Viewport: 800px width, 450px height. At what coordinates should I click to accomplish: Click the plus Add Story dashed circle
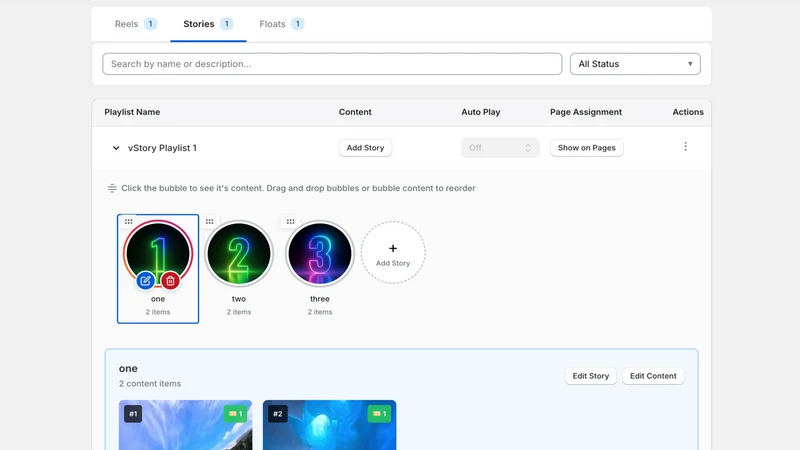[x=393, y=253]
